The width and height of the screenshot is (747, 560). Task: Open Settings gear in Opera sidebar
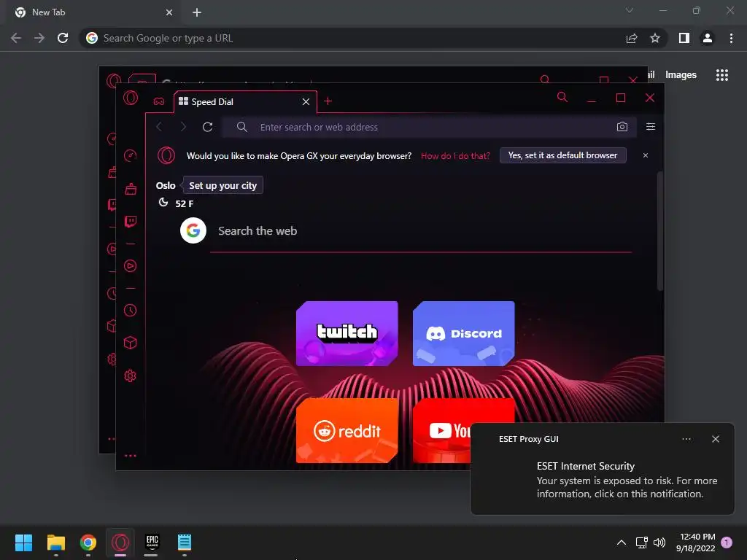(130, 376)
